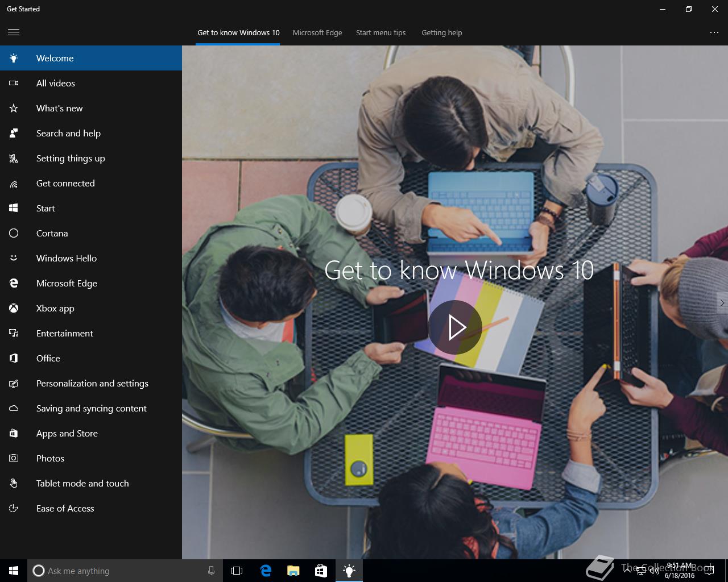Click the Xbox app icon
This screenshot has width=728, height=582.
point(14,308)
